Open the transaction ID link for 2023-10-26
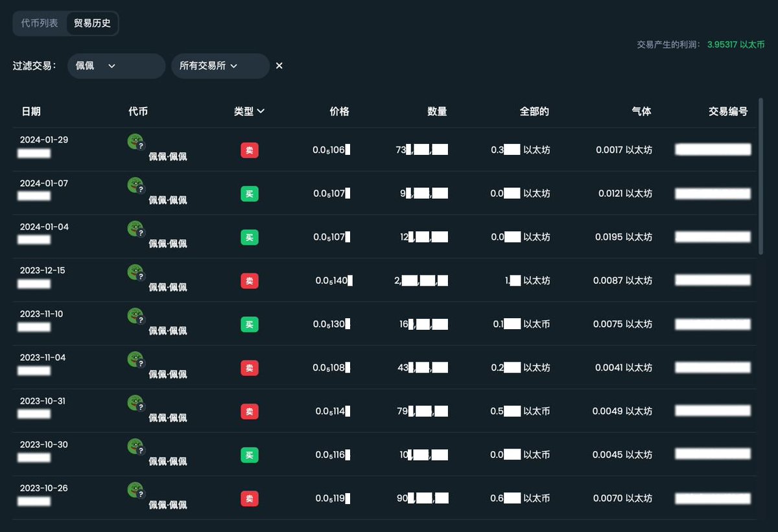Image resolution: width=778 pixels, height=532 pixels. click(x=713, y=497)
